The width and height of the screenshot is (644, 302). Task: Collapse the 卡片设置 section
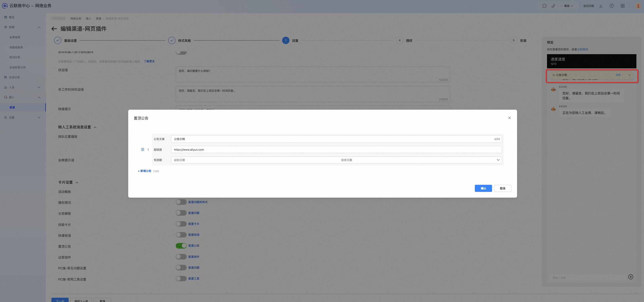(77, 183)
